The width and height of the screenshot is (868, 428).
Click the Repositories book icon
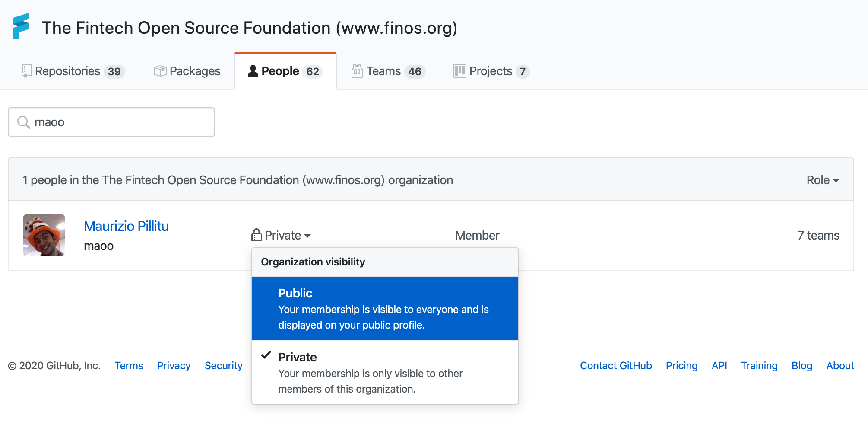(26, 71)
